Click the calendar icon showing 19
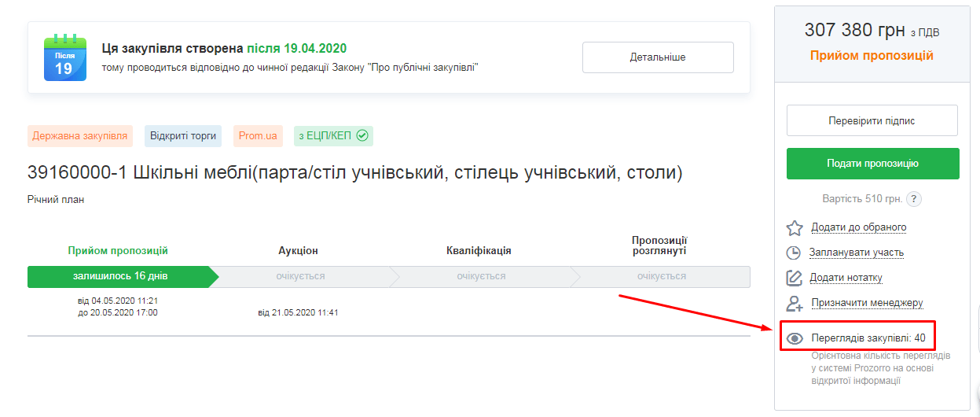This screenshot has width=980, height=417. pyautogui.click(x=64, y=58)
